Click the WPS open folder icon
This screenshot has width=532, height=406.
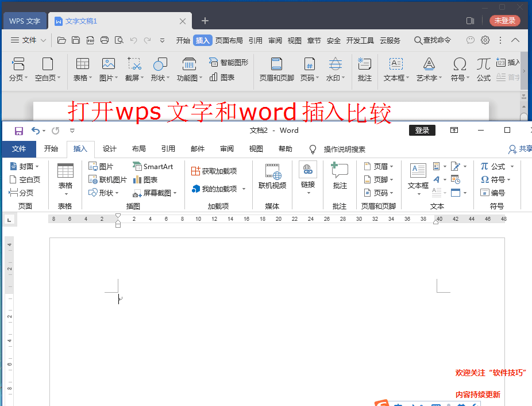61,40
